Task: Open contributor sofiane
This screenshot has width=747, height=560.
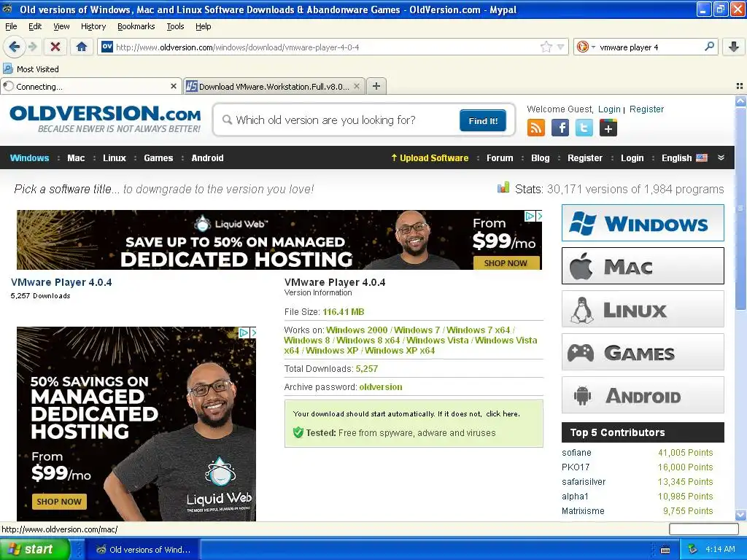Action: point(576,452)
